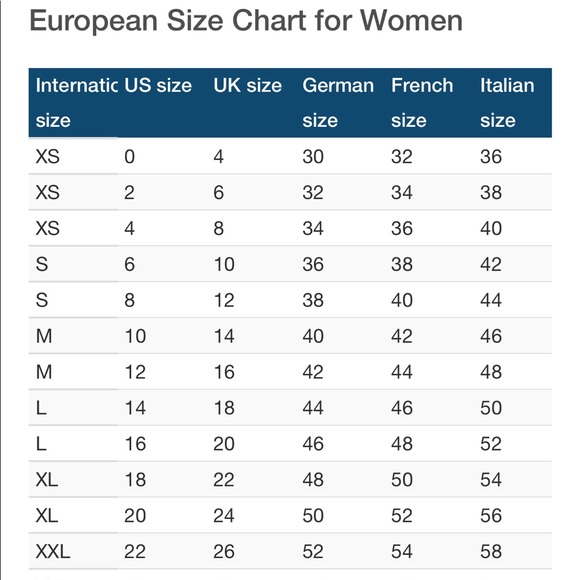Select the S cell in the US size 6 row
This screenshot has height=580, width=580.
[42, 264]
